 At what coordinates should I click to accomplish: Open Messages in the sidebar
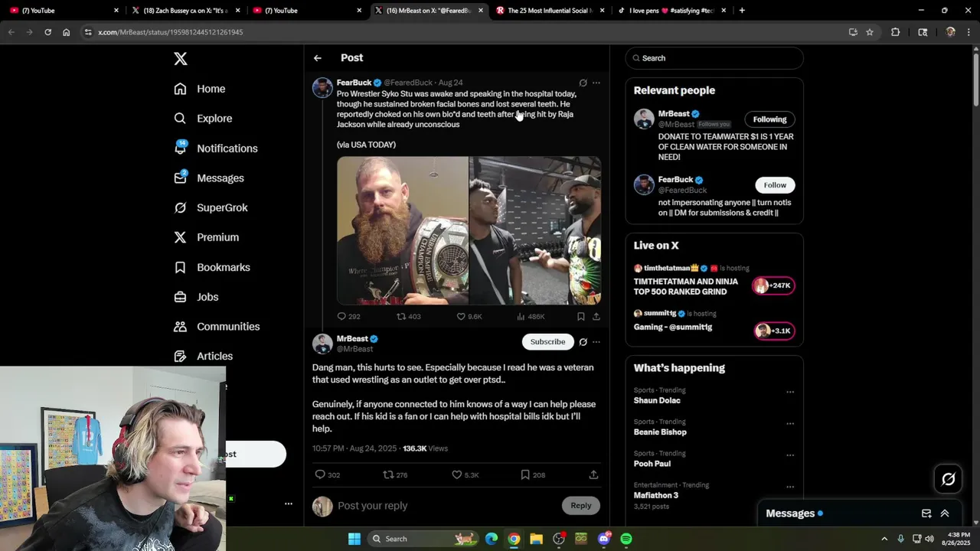(x=209, y=178)
